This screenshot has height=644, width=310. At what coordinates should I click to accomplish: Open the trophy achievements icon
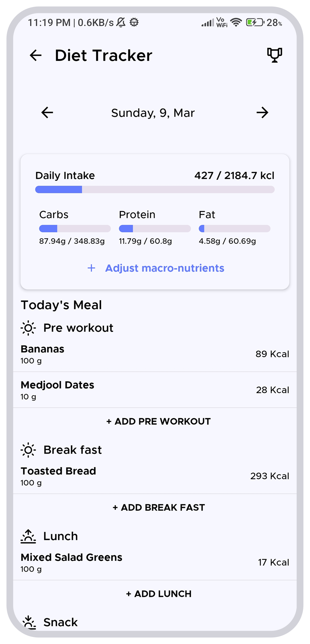[x=275, y=55]
